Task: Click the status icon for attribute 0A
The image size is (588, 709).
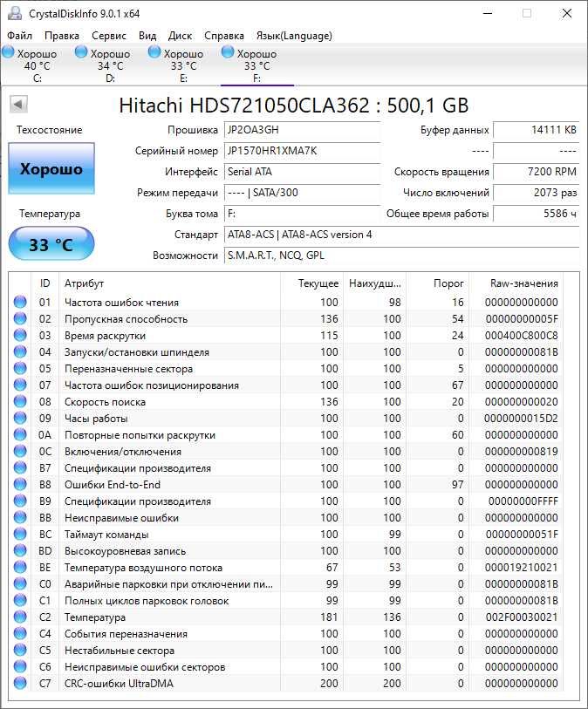Action: coord(20,434)
